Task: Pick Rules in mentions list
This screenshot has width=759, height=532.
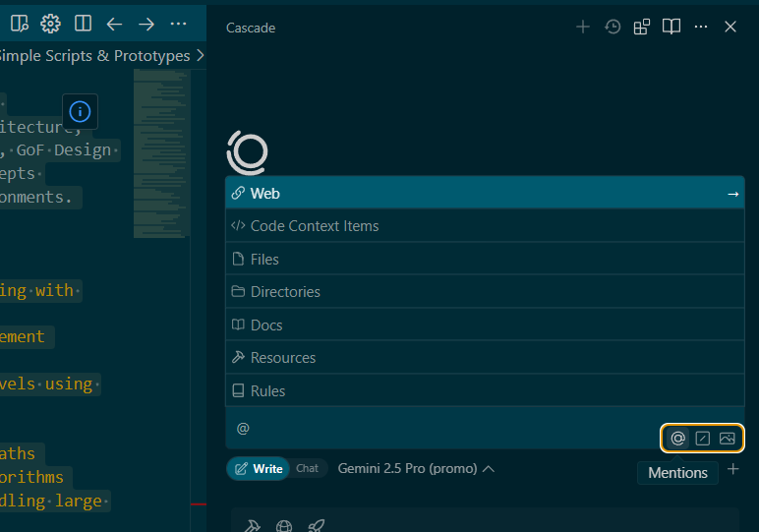Action: pos(485,390)
